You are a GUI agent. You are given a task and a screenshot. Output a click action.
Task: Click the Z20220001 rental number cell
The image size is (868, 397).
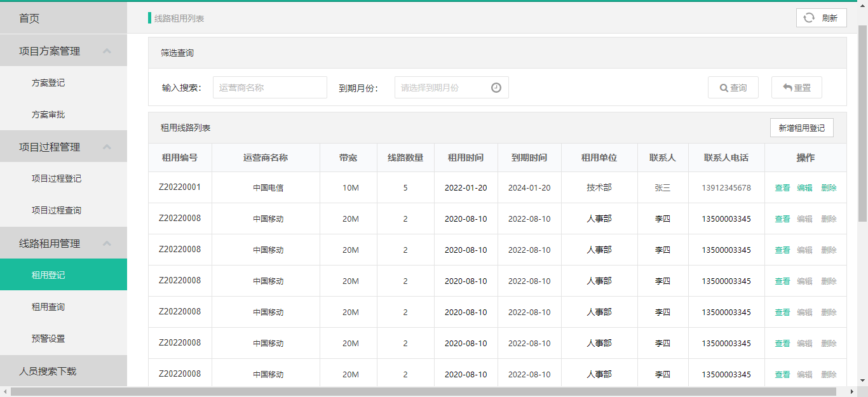[x=180, y=187]
